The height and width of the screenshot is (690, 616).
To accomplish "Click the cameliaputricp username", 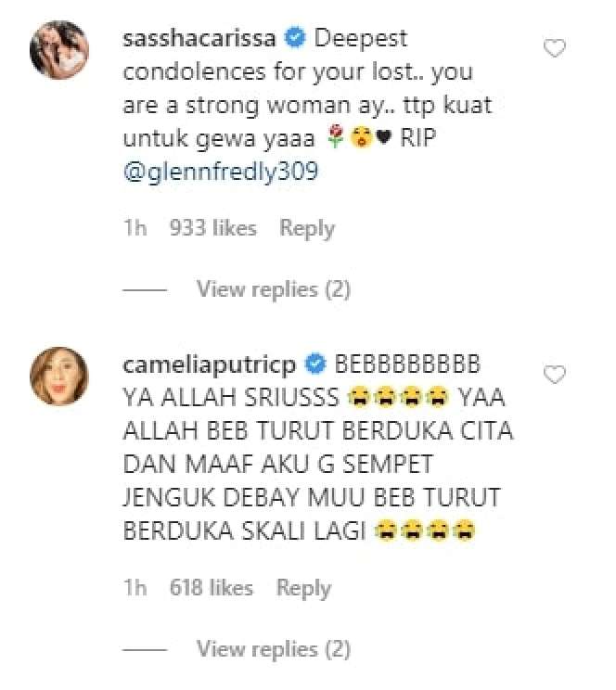I will tap(209, 365).
